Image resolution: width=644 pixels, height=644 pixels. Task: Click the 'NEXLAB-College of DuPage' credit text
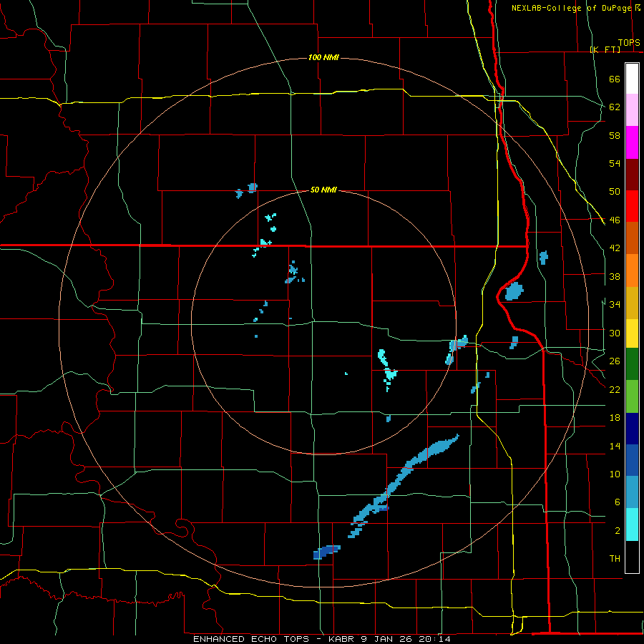click(x=571, y=8)
